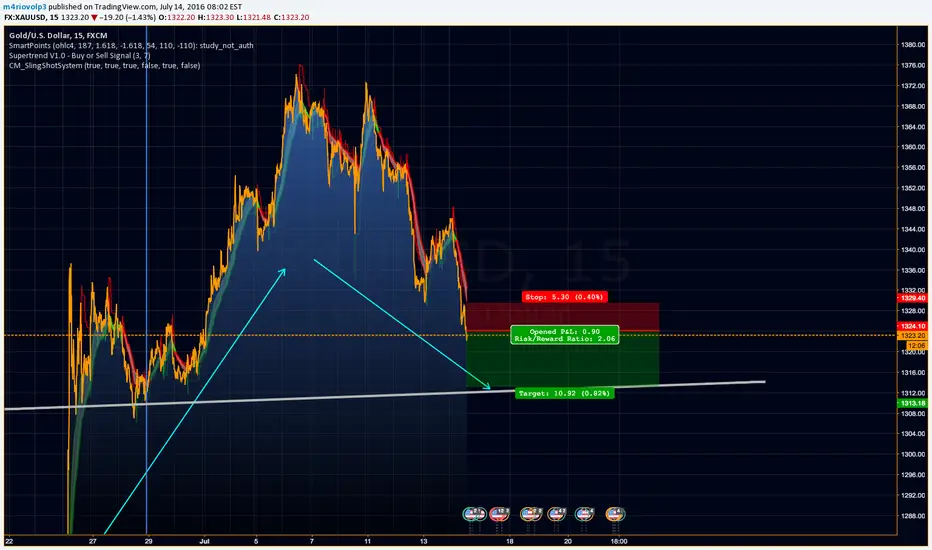
Task: Click the Gold/U.S. Dollar, 15, FXCM title
Action: tap(58, 36)
